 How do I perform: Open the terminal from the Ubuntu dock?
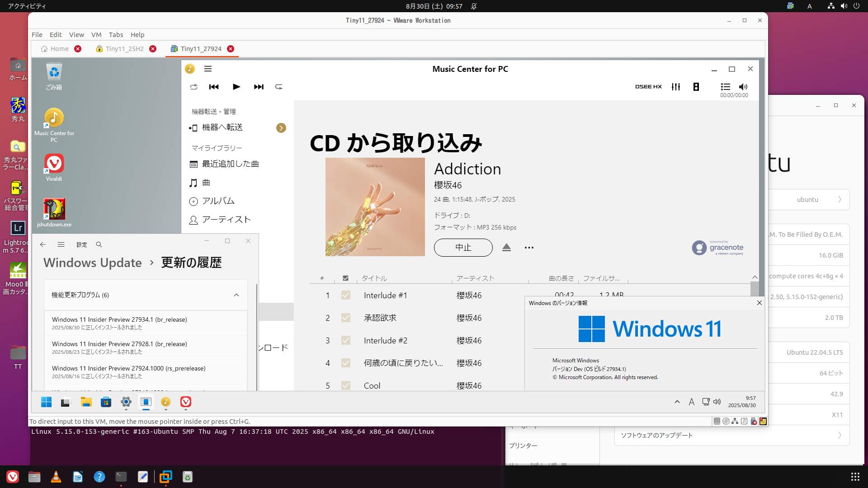coord(121,477)
